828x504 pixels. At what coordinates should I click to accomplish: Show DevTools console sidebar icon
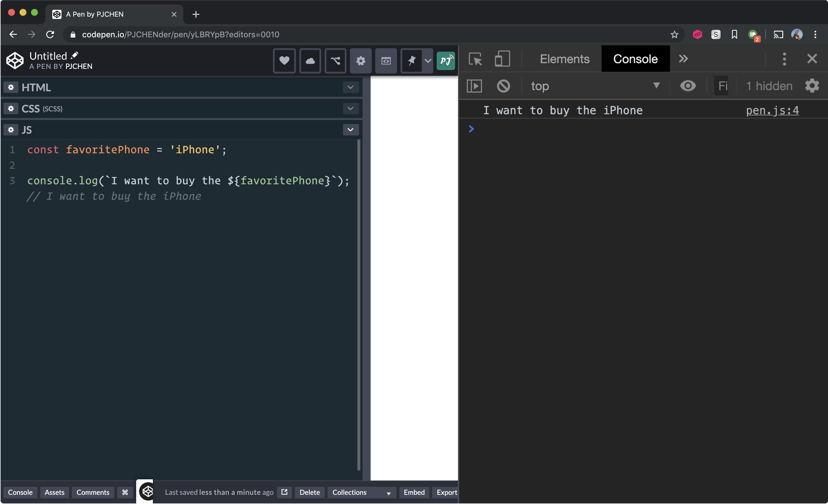474,86
